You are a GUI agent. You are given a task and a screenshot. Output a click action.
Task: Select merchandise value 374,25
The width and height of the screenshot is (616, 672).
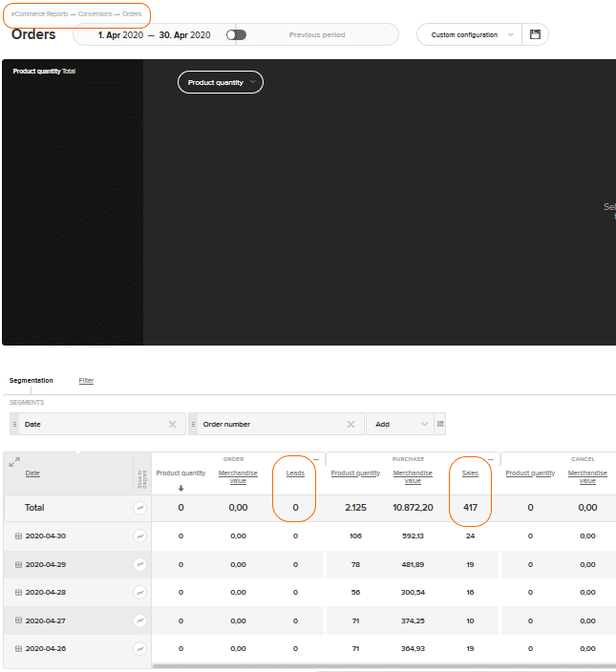click(413, 620)
